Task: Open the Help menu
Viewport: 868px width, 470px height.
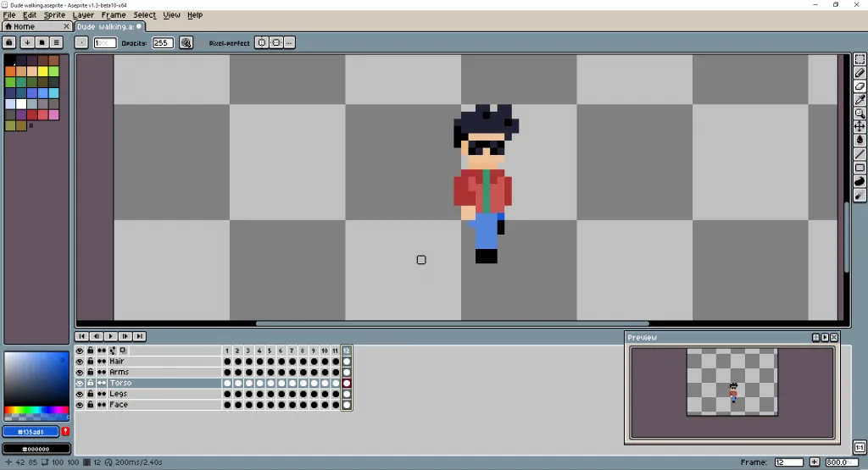Action: [x=195, y=15]
